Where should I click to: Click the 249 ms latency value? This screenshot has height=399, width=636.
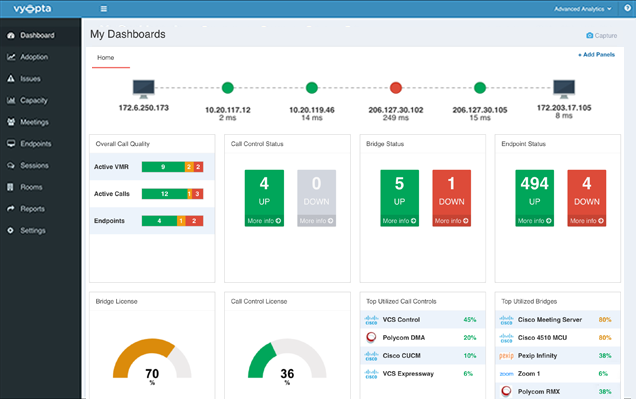[396, 118]
